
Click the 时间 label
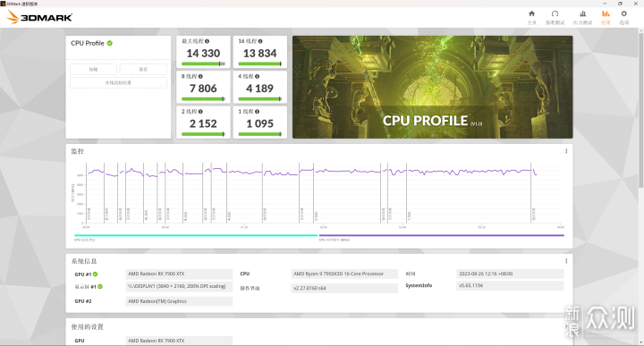pyautogui.click(x=411, y=274)
